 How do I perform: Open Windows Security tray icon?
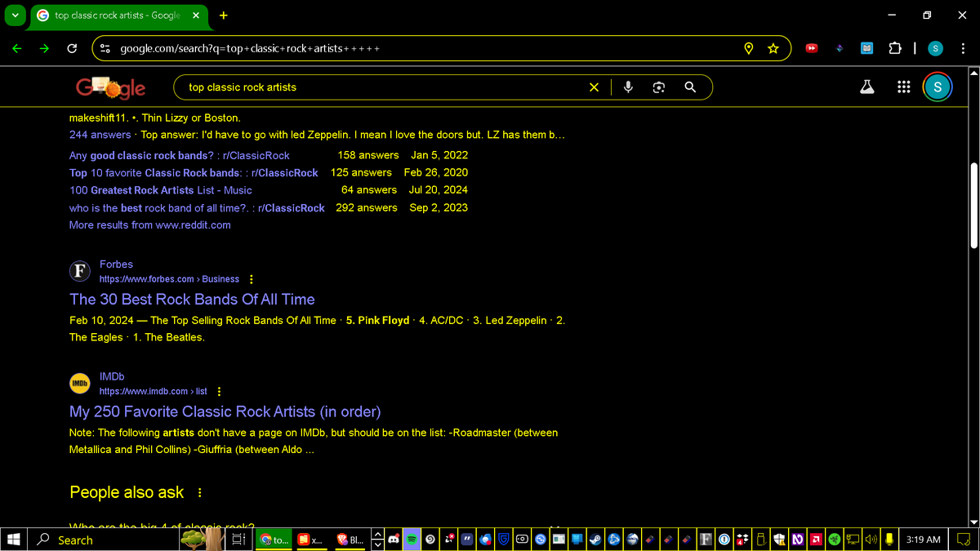pyautogui.click(x=777, y=540)
